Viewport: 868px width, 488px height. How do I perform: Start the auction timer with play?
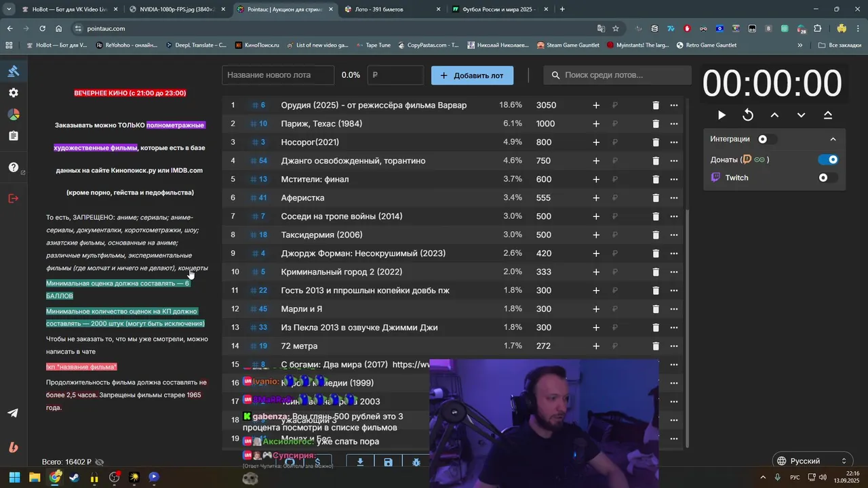tap(722, 115)
